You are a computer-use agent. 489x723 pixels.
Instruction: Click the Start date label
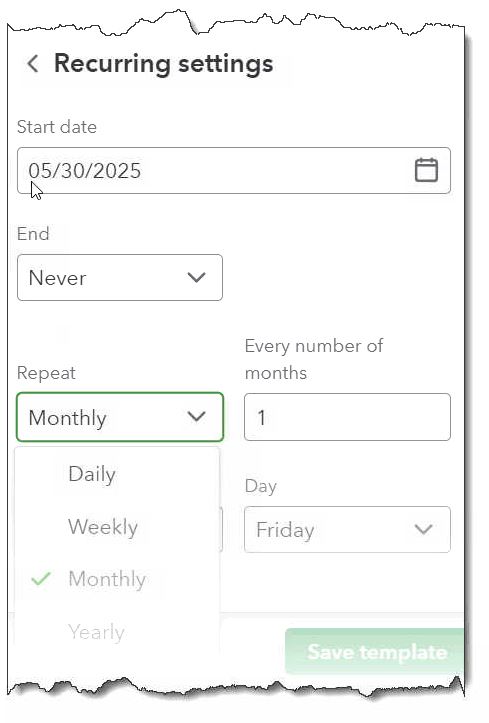[57, 127]
